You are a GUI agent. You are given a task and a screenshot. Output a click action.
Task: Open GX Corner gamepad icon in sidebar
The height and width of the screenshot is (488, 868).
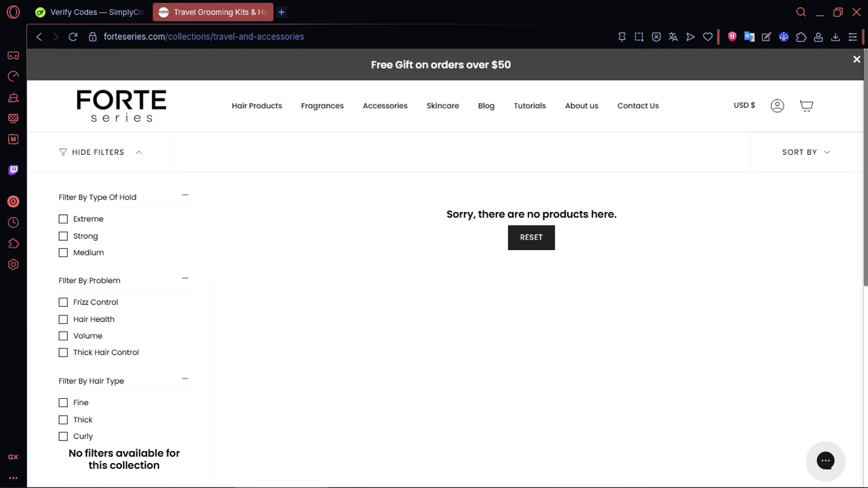click(13, 56)
